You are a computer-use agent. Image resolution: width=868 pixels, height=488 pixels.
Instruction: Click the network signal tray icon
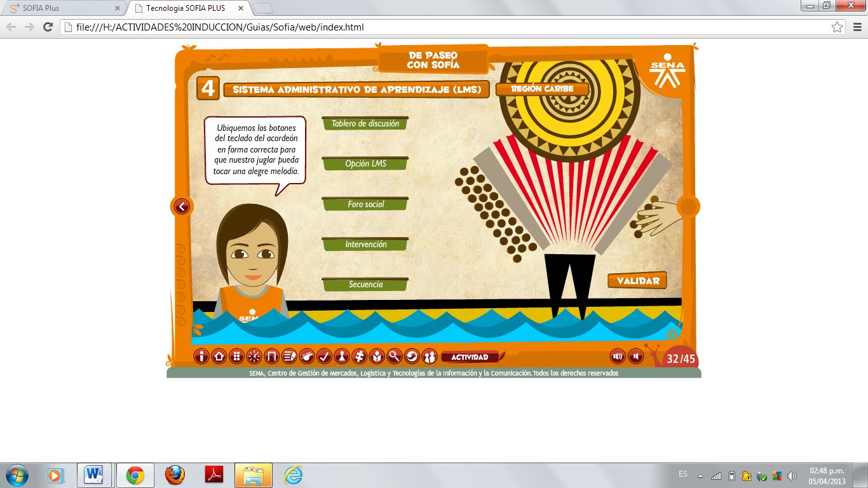click(716, 476)
